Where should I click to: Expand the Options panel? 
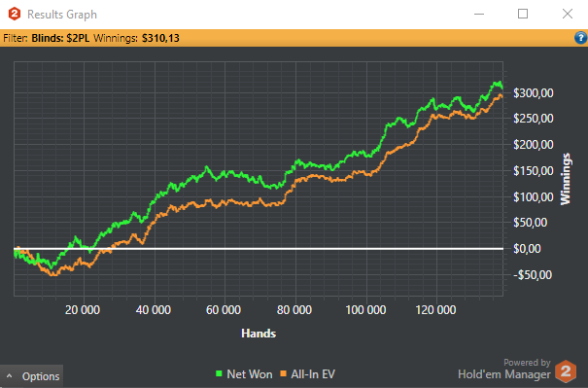pyautogui.click(x=31, y=376)
